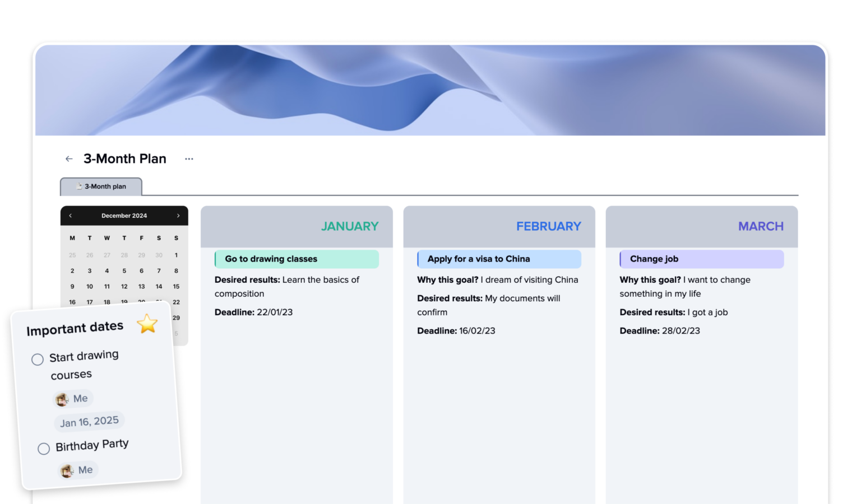The width and height of the screenshot is (861, 504).
Task: Select the Change job goal label
Action: point(654,259)
